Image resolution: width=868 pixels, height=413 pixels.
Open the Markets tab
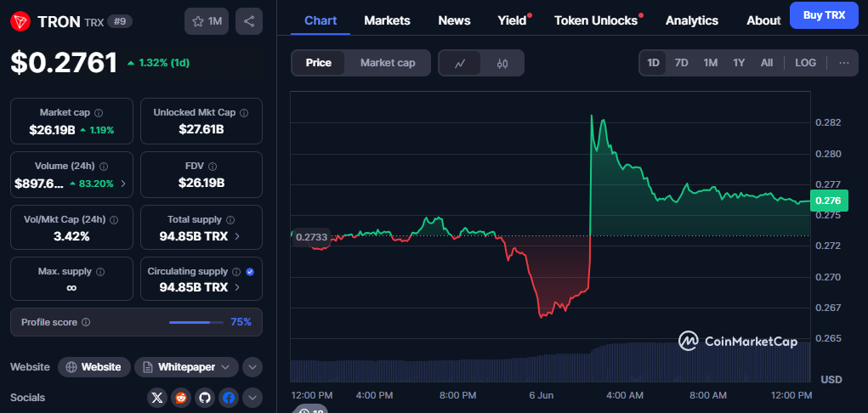pyautogui.click(x=387, y=20)
